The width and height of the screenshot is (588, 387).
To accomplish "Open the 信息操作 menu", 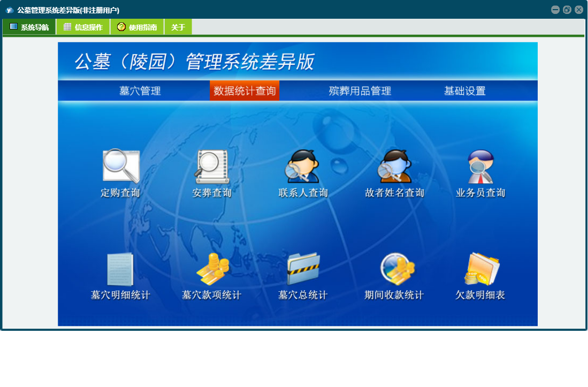I will (x=83, y=27).
